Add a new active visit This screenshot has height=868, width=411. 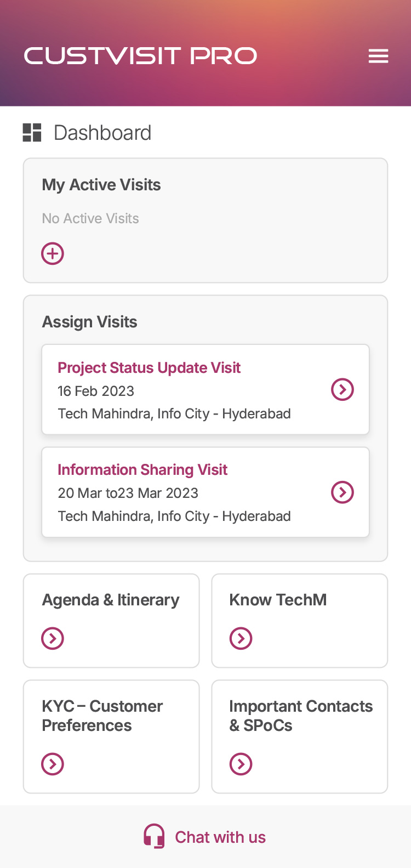pos(53,254)
